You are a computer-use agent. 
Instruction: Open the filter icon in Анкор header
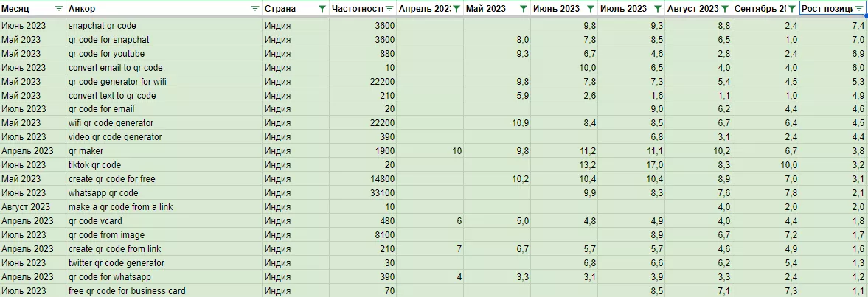pyautogui.click(x=254, y=8)
